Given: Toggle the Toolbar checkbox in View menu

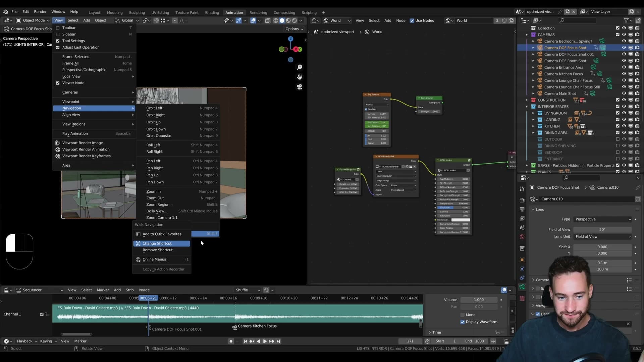Looking at the screenshot, I should click(58, 28).
